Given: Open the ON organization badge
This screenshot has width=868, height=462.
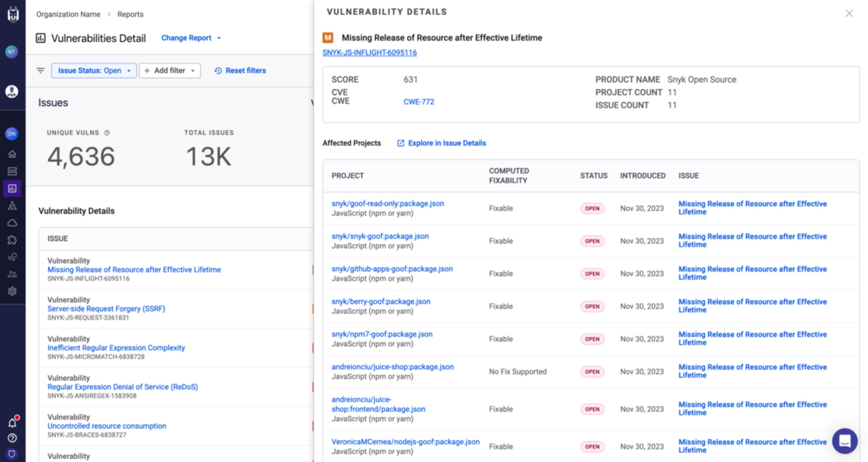Looking at the screenshot, I should tap(12, 134).
